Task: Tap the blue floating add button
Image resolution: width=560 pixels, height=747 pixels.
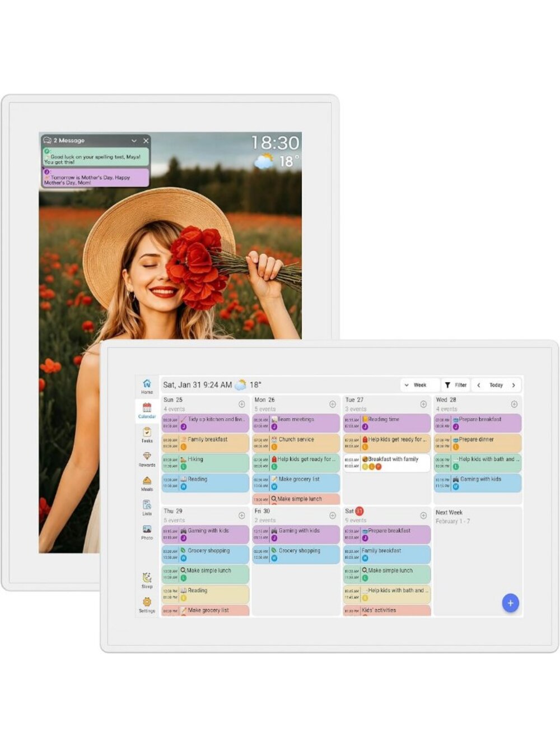Action: [510, 603]
